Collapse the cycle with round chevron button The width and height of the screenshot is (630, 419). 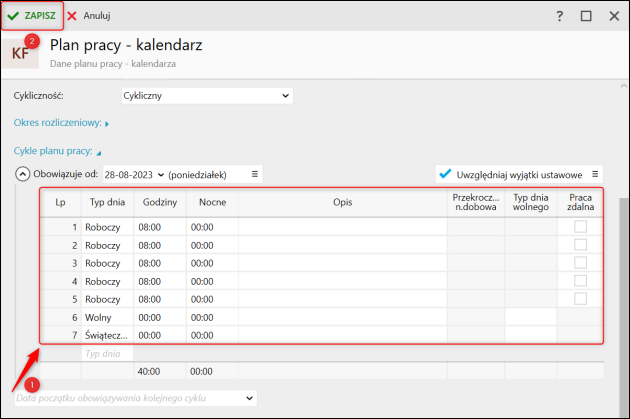pyautogui.click(x=22, y=174)
